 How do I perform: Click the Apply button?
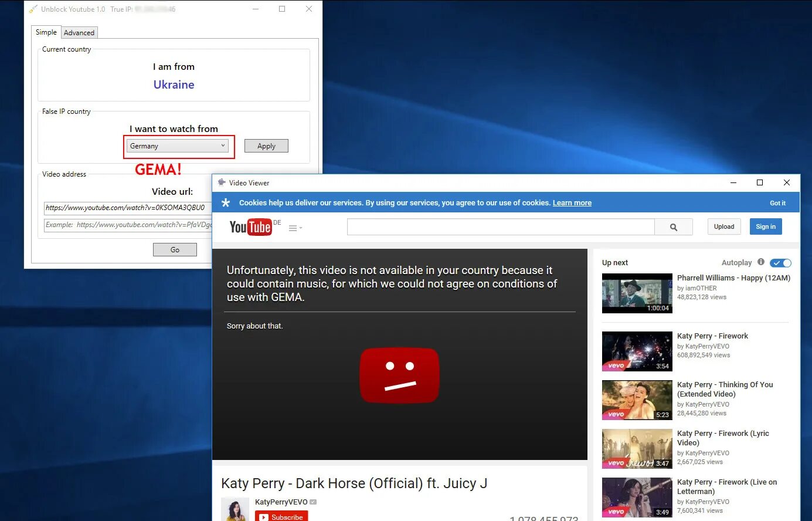coord(266,146)
